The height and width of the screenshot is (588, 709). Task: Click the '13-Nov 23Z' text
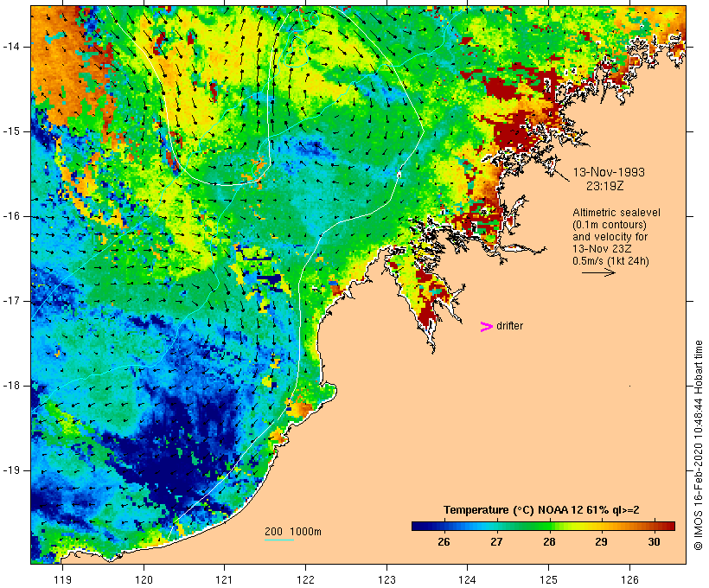[602, 249]
